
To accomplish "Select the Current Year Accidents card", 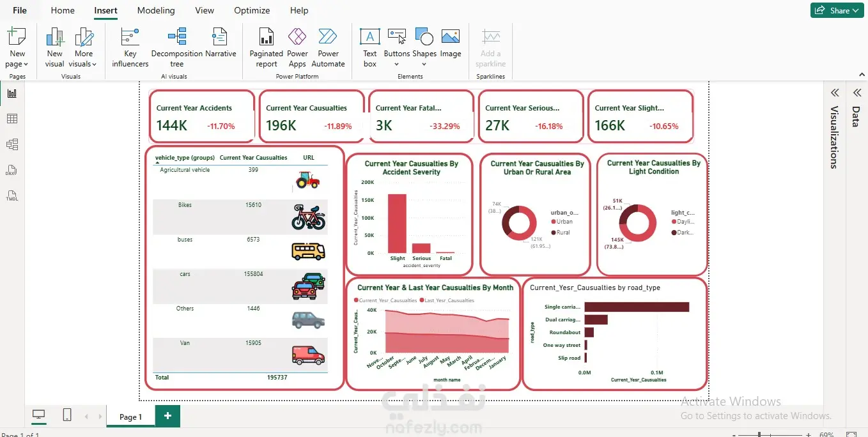I will point(202,116).
